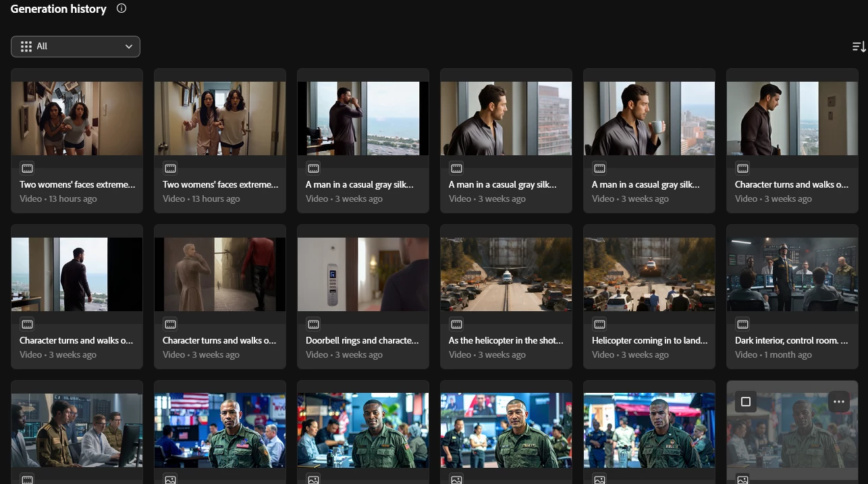Open the three-dot more options on hovered card

coord(839,402)
